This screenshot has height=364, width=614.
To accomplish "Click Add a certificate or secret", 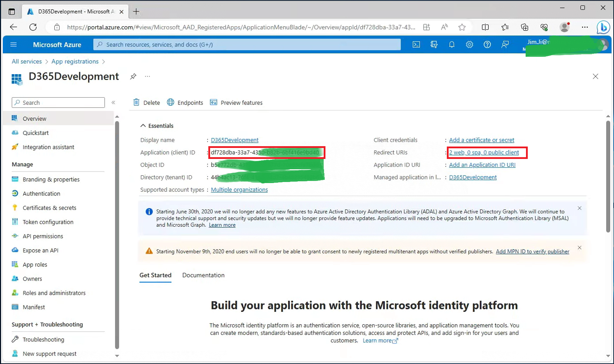I will click(x=482, y=140).
